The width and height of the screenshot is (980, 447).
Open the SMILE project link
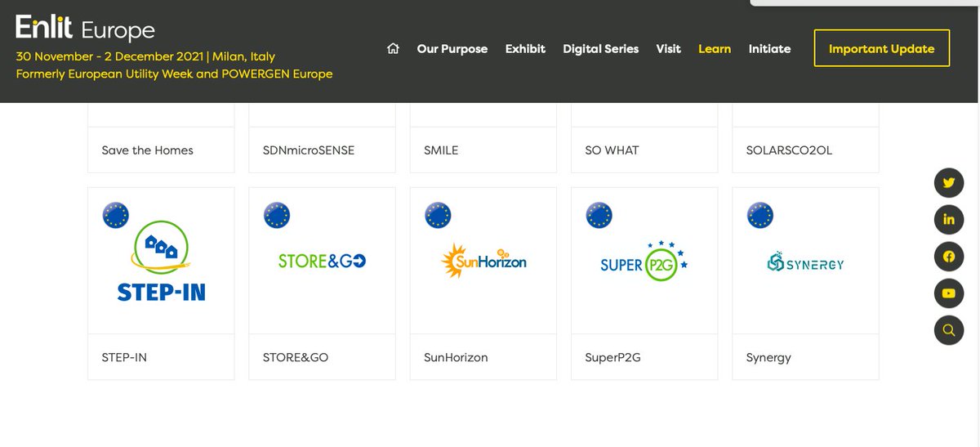coord(441,150)
